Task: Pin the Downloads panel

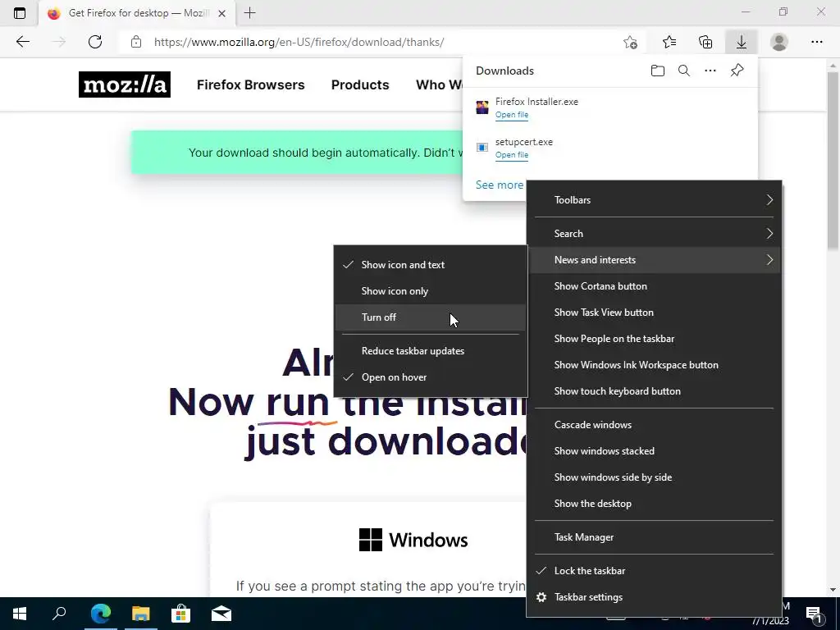Action: [737, 71]
